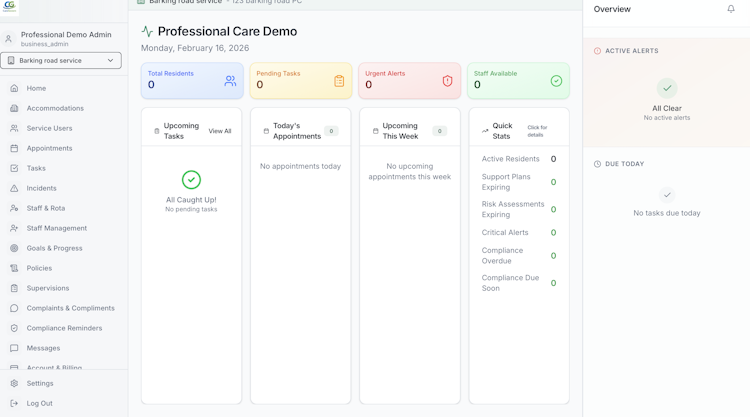Click the Goals & Progress target icon
Viewport: 750px width, 417px height.
click(x=14, y=248)
